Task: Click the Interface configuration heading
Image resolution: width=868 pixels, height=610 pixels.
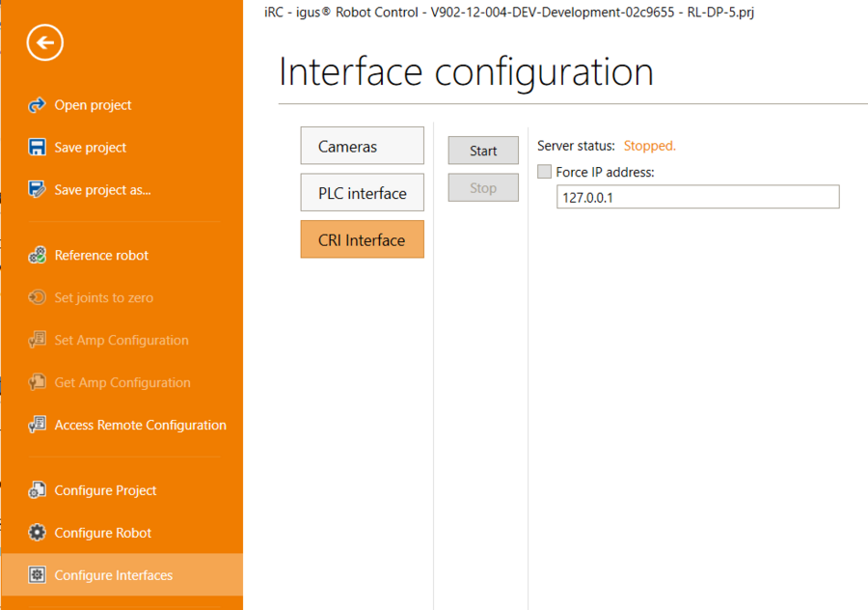Action: click(466, 72)
